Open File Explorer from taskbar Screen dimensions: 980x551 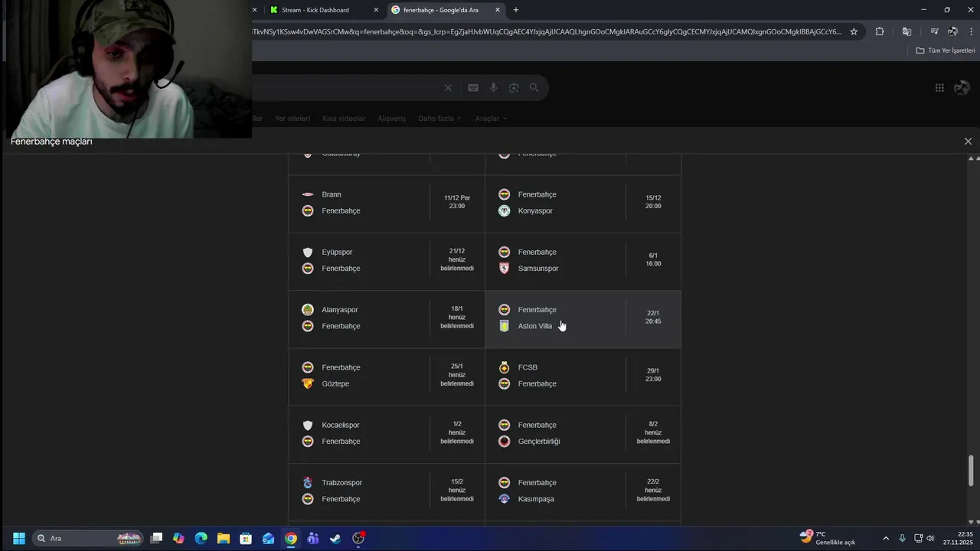[224, 538]
